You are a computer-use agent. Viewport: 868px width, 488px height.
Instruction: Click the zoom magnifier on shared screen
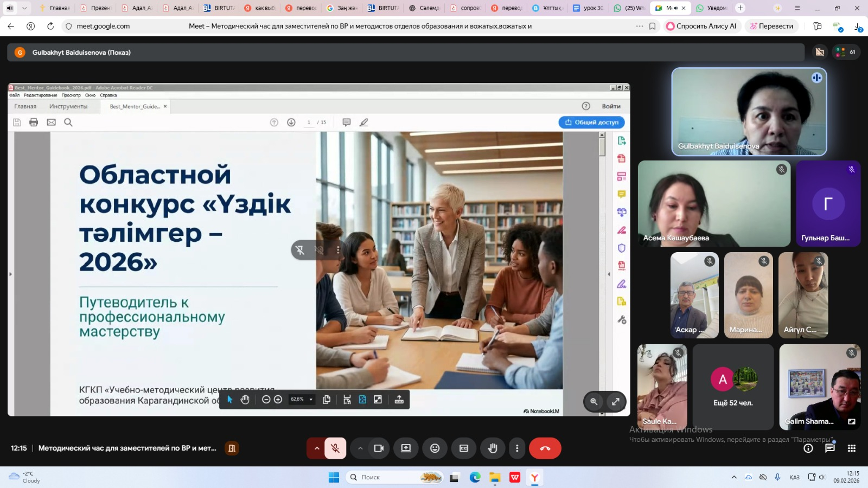[x=594, y=402]
